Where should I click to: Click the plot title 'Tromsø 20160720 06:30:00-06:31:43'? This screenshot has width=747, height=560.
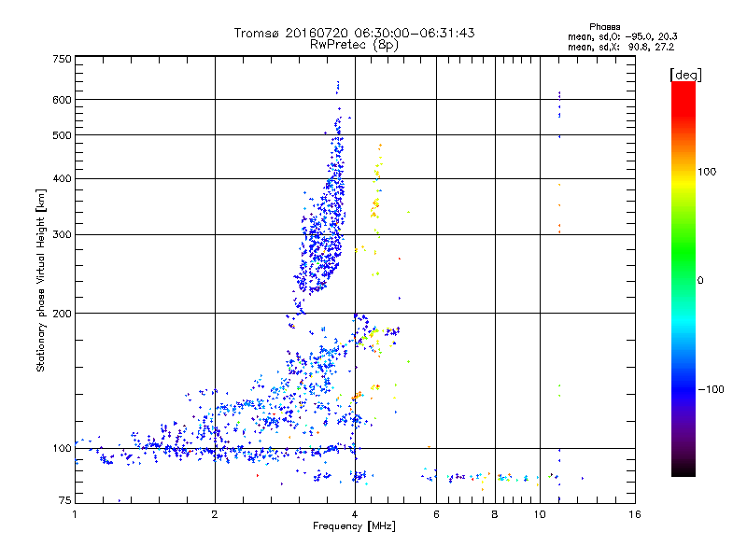pos(354,33)
